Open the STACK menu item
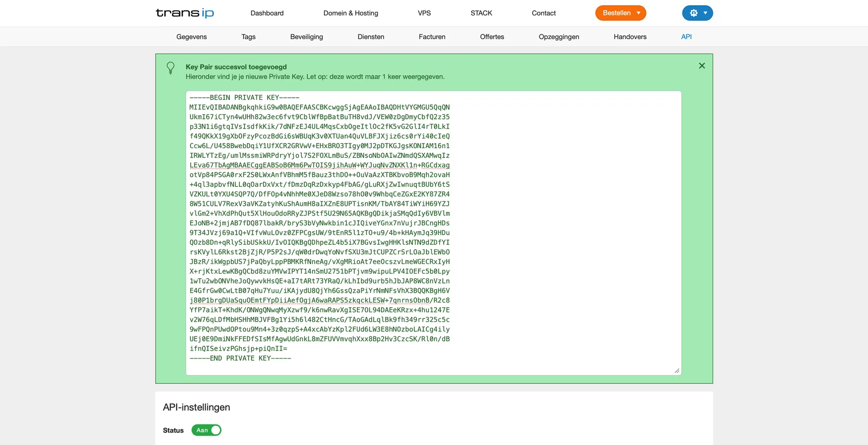 pos(481,13)
